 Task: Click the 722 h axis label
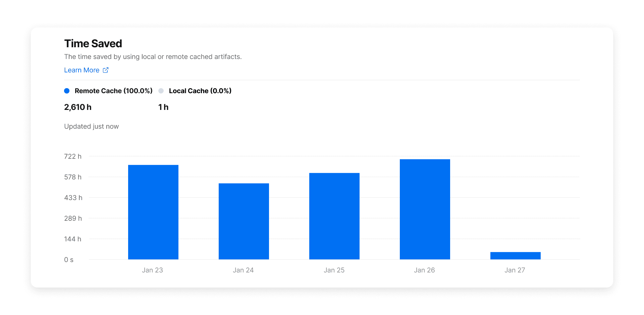72,156
